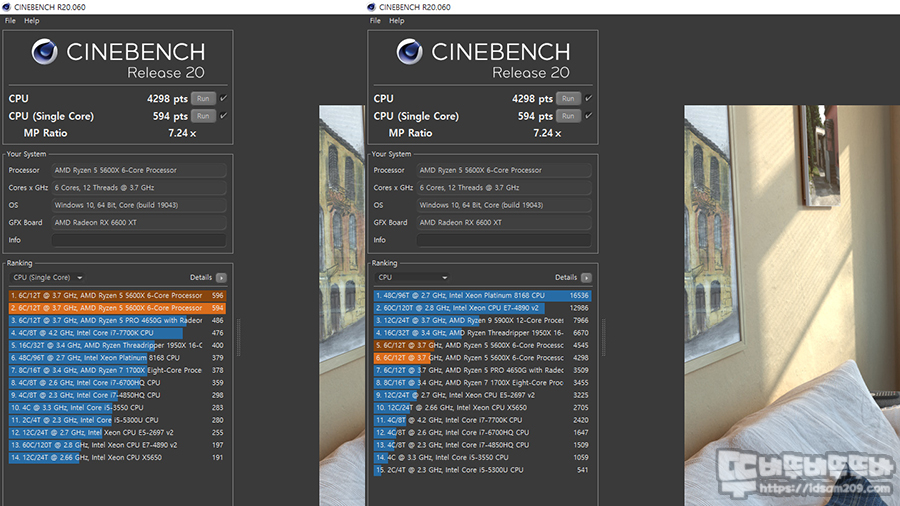Select Xeon Platinum 8168 379 row in left list
Image resolution: width=900 pixels, height=506 pixels.
pos(117,358)
